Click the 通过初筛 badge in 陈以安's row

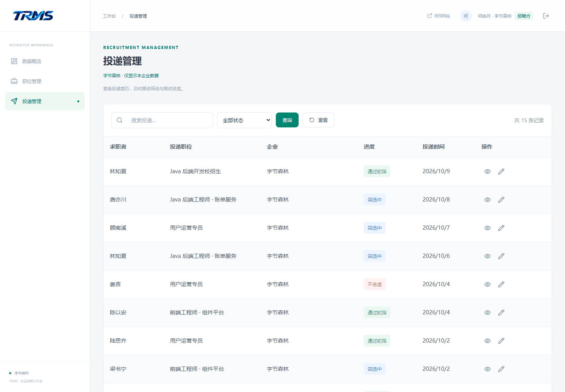coord(377,312)
